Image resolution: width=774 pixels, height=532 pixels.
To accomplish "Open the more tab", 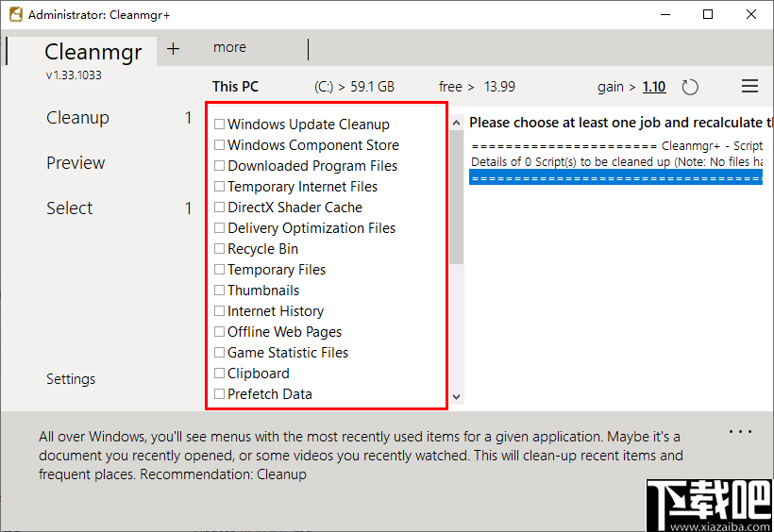I will (229, 47).
